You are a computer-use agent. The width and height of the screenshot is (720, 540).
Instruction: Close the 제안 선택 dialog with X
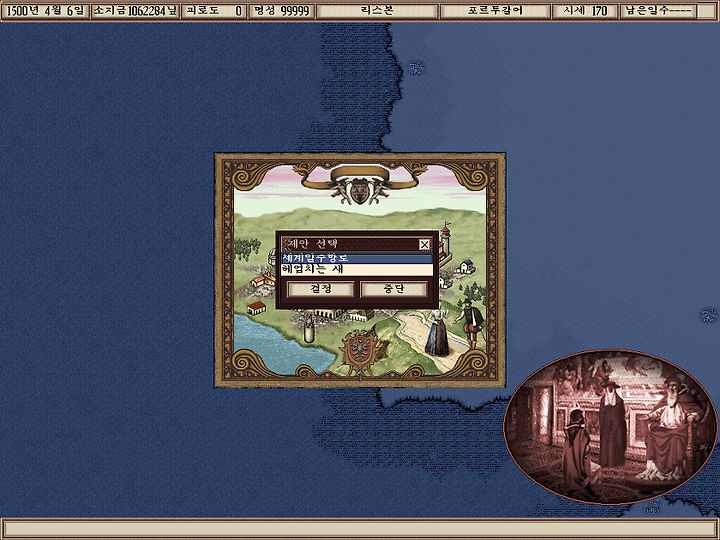click(425, 245)
